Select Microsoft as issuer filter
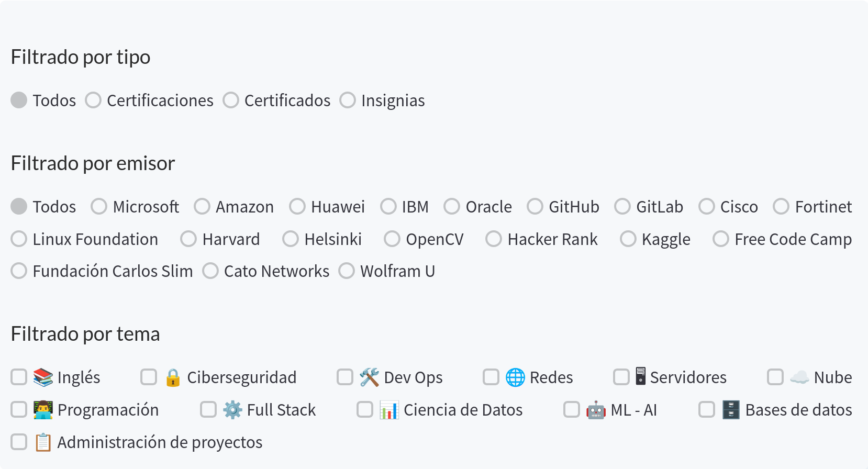The height and width of the screenshot is (469, 868). tap(99, 206)
